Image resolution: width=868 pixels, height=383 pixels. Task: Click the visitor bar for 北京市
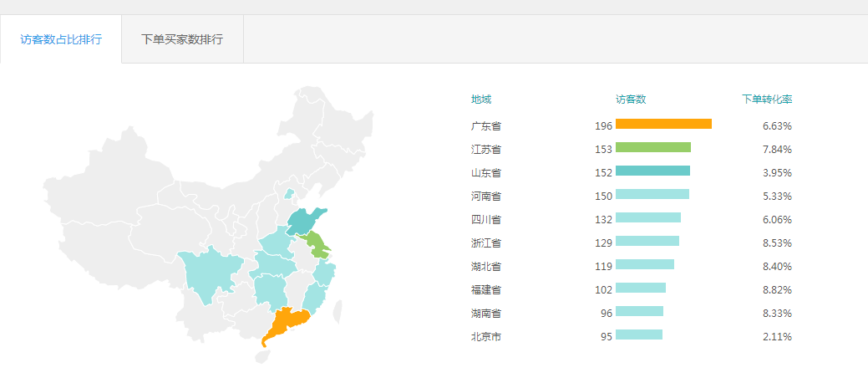point(639,334)
